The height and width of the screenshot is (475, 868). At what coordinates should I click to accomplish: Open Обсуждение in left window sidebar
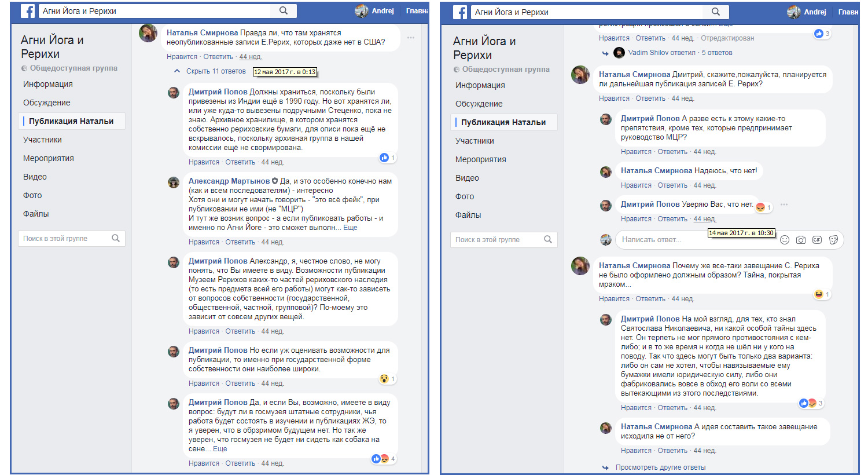pyautogui.click(x=47, y=103)
